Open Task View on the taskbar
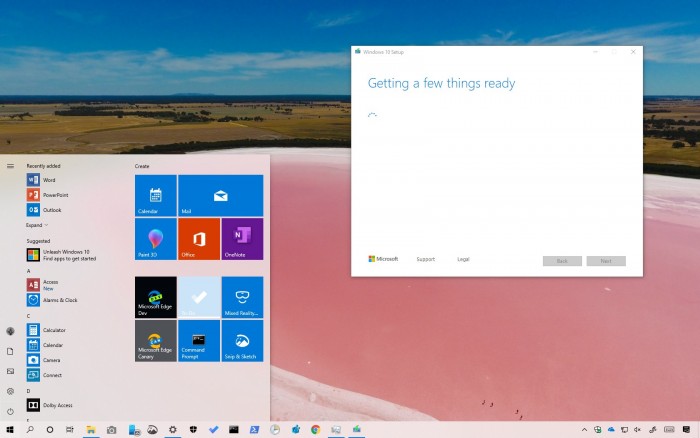 pos(70,430)
